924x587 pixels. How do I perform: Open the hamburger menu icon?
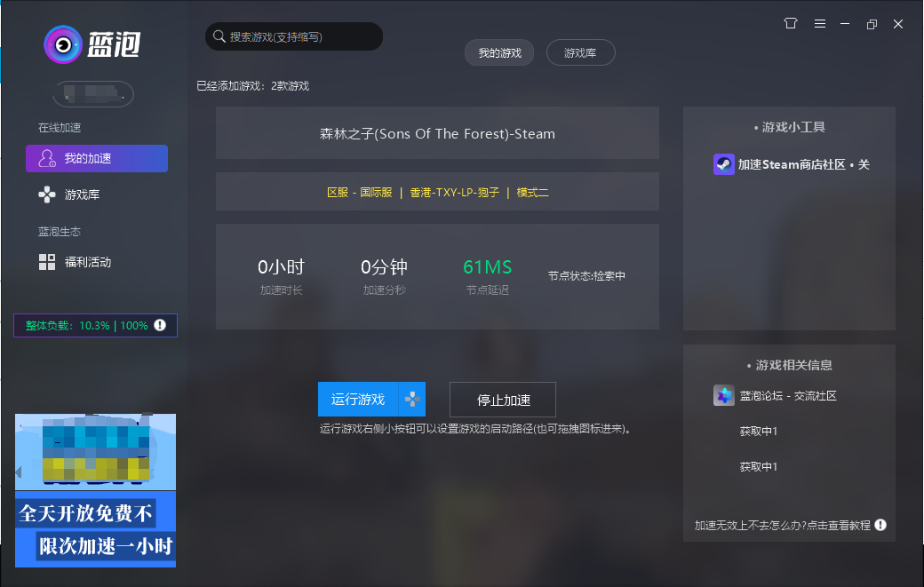pos(820,24)
